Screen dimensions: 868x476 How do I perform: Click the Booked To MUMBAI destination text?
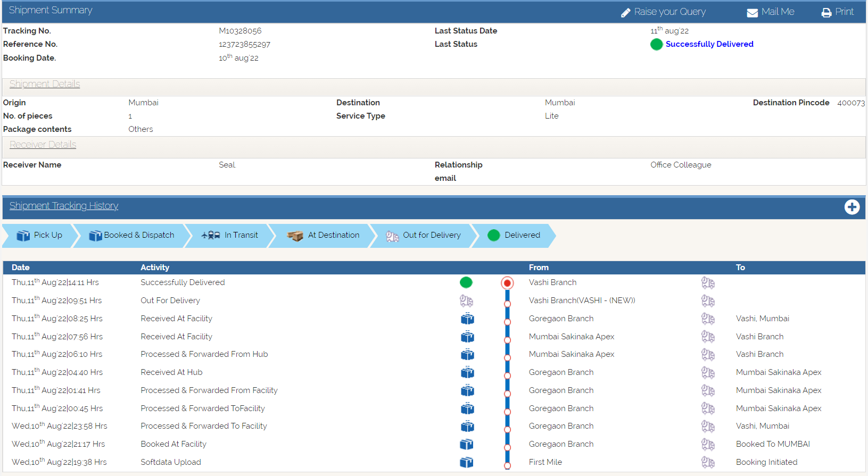773,444
